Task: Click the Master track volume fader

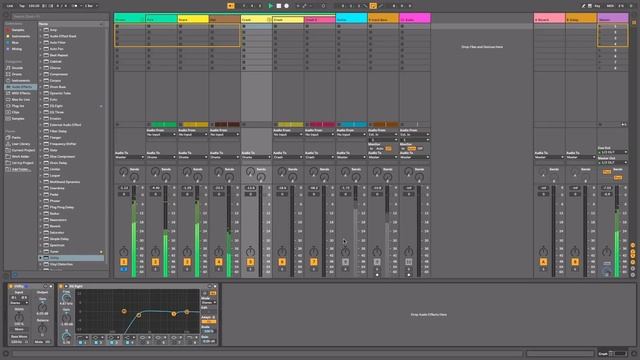Action: click(617, 231)
